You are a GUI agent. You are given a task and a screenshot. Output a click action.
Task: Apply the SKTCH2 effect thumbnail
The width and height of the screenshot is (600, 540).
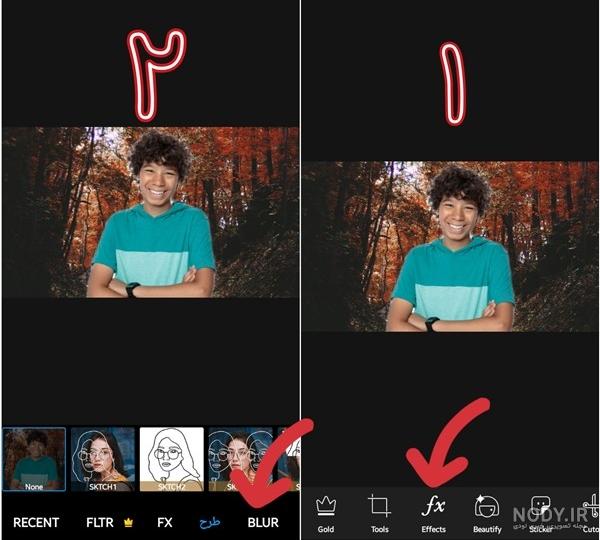coord(171,459)
